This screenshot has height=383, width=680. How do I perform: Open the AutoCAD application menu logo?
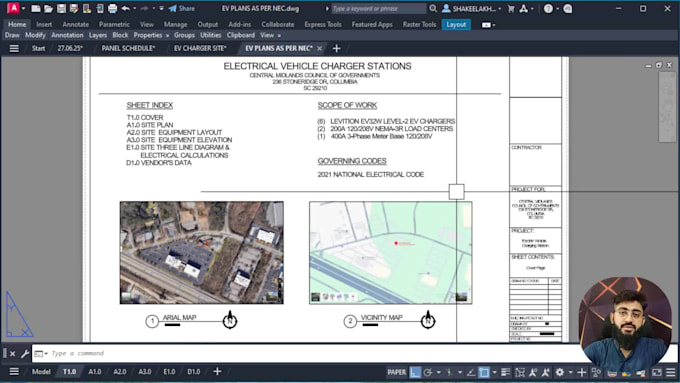[13, 8]
